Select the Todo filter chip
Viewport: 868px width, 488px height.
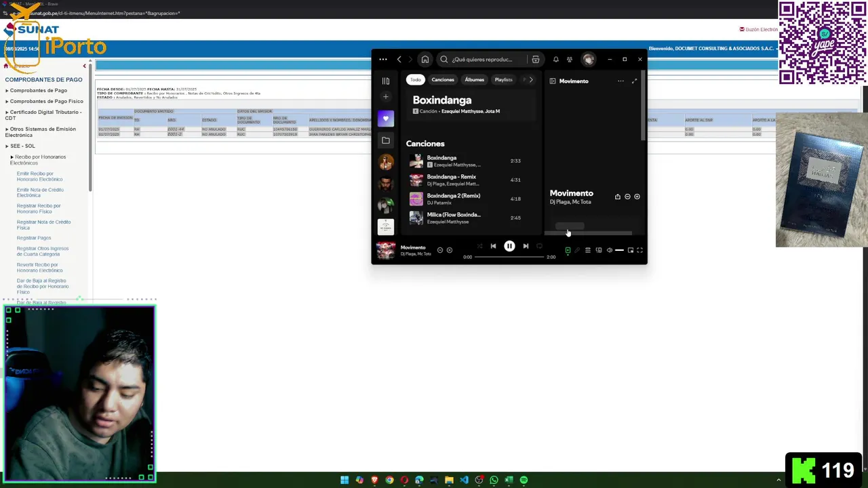click(415, 80)
